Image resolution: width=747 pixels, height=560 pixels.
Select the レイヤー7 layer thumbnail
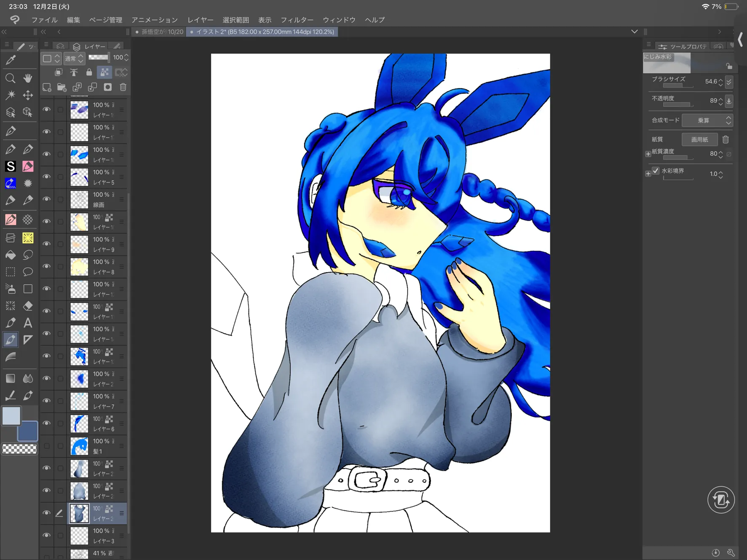point(79,401)
